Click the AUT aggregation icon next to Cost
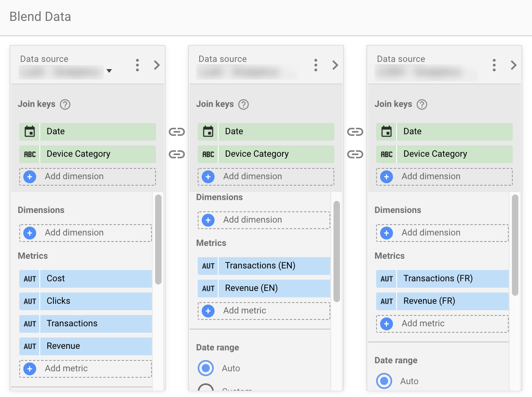 pos(30,279)
